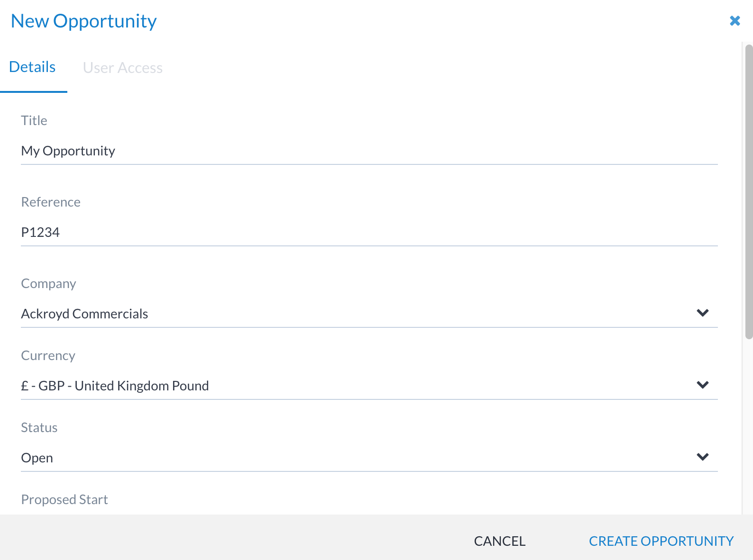Click the New Opportunity heading
The image size is (753, 560).
point(84,21)
